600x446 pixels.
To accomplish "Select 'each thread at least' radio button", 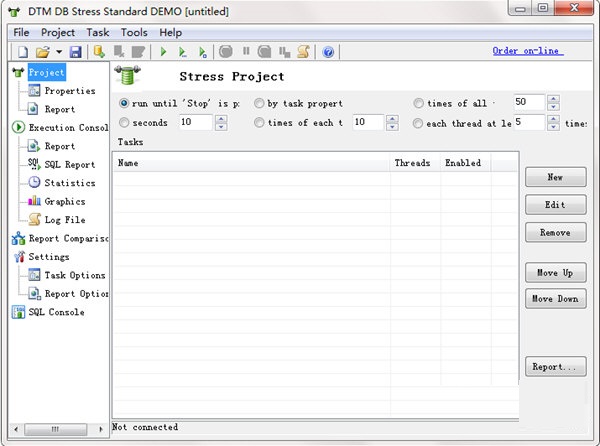I will [x=418, y=123].
